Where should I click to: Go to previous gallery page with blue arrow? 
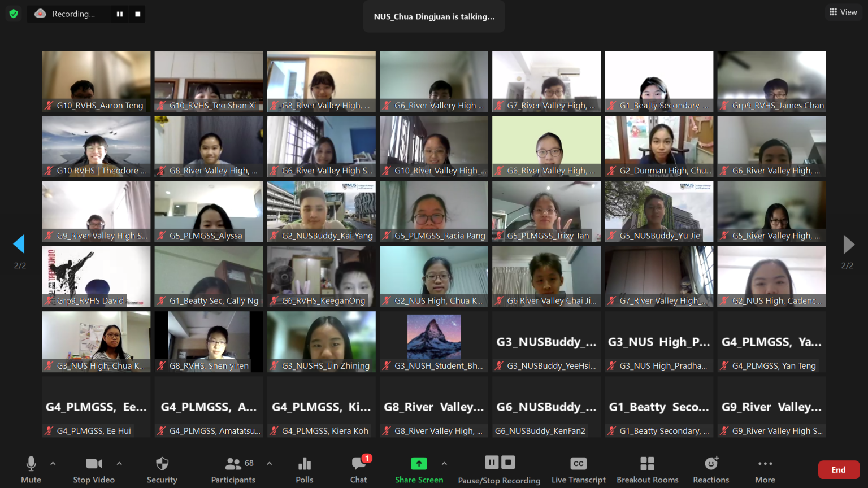(19, 244)
